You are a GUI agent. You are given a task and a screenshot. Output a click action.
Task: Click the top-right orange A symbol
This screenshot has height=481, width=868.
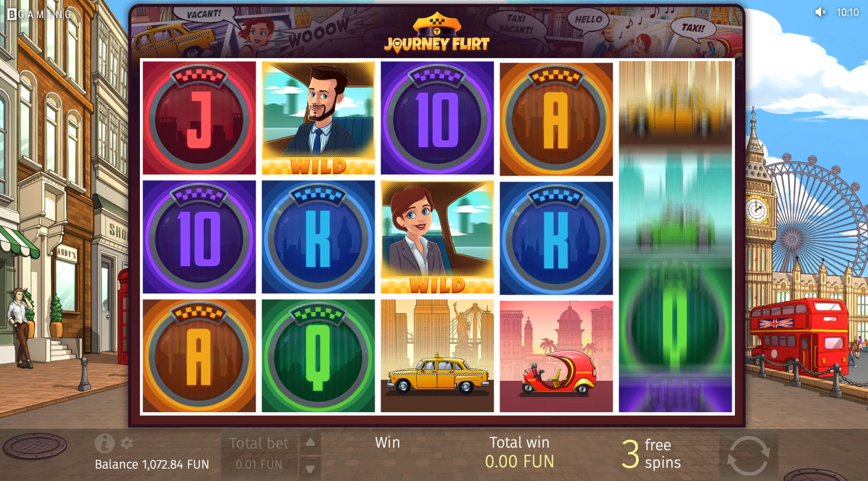point(556,119)
